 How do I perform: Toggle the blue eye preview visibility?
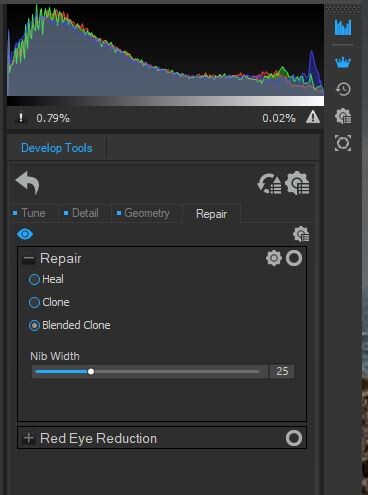25,234
